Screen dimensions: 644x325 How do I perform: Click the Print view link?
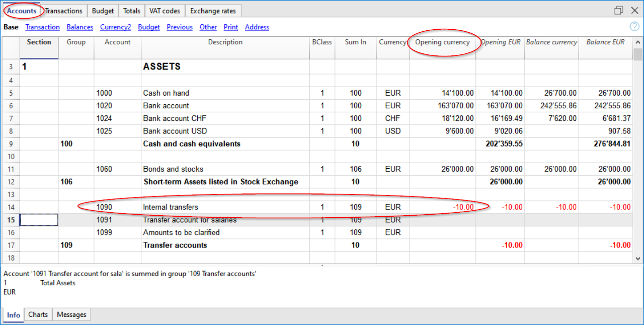click(x=230, y=27)
